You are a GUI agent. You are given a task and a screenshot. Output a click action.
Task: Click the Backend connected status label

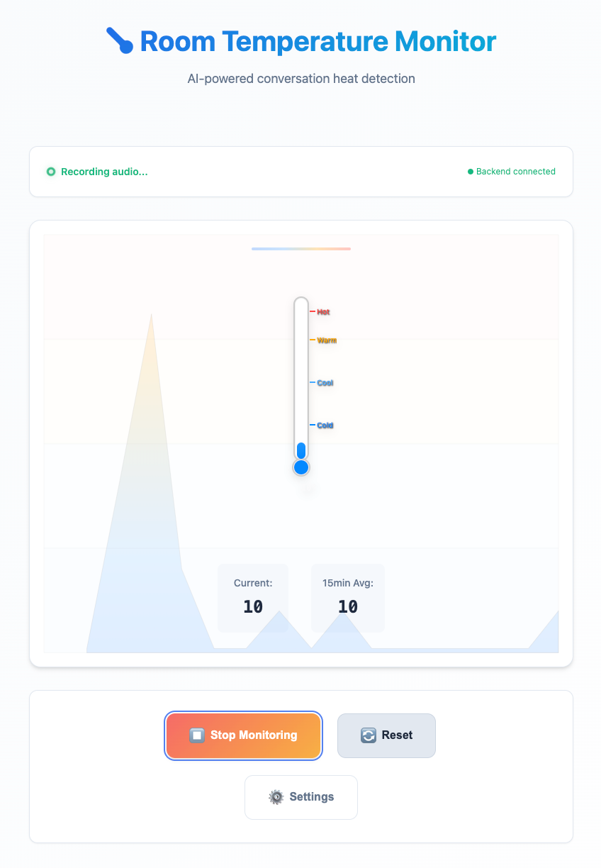pyautogui.click(x=515, y=172)
